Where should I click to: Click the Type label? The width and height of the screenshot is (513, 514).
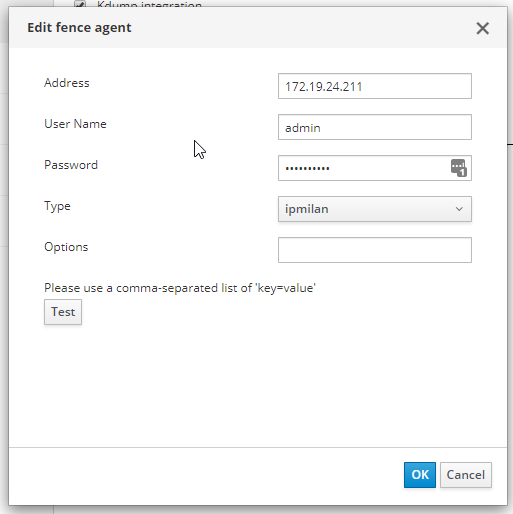[57, 206]
